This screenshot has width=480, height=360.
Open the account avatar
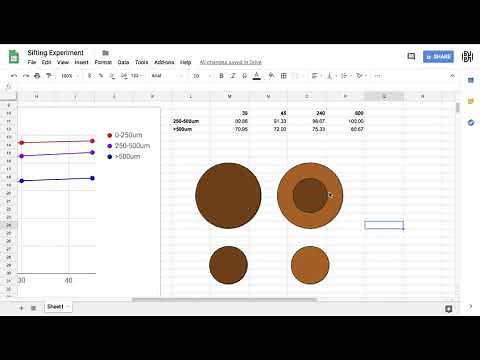pos(467,57)
